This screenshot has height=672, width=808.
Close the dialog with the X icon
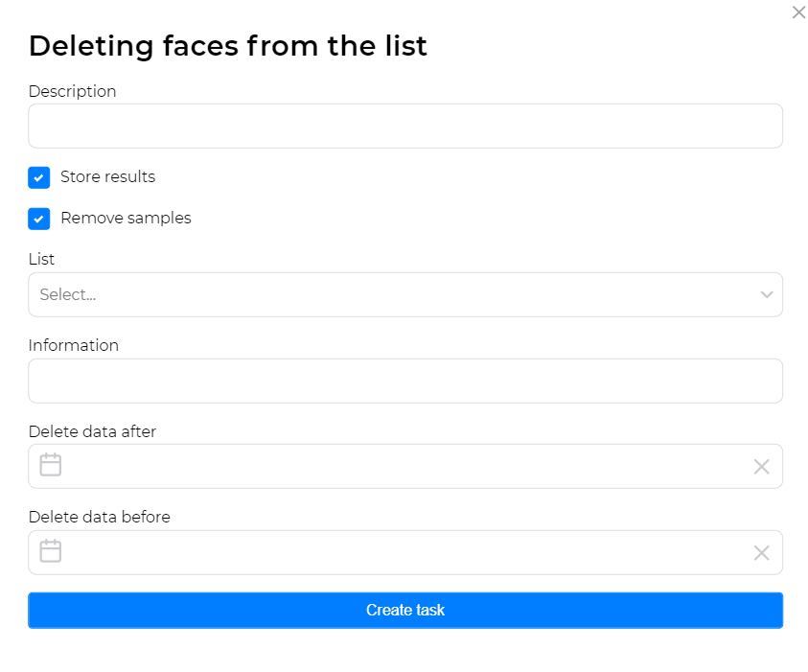(798, 12)
